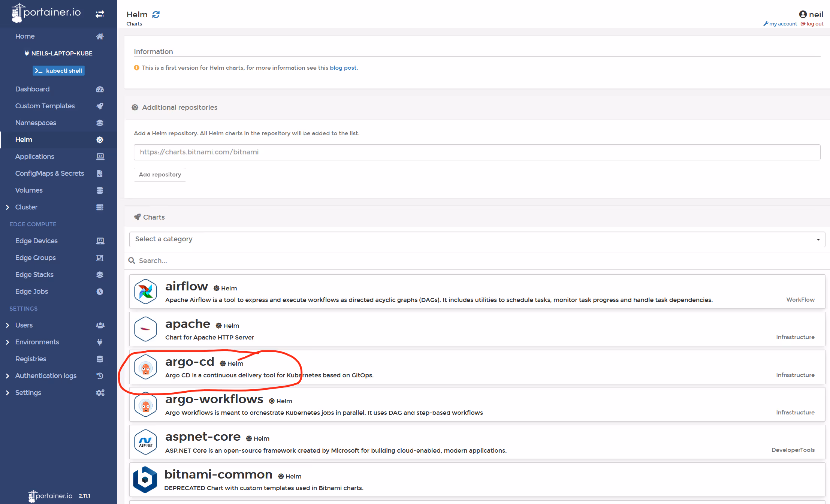Select Namespaces in the sidebar

point(36,123)
